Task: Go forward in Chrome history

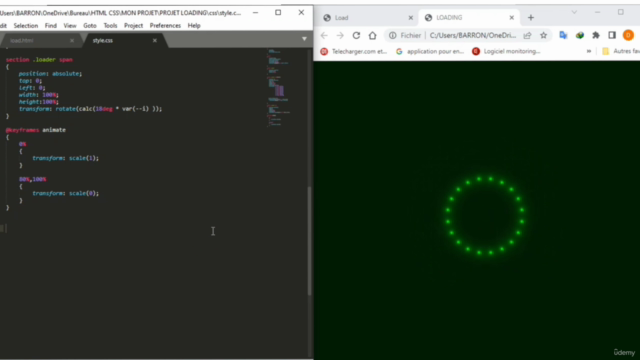Action: point(340,36)
